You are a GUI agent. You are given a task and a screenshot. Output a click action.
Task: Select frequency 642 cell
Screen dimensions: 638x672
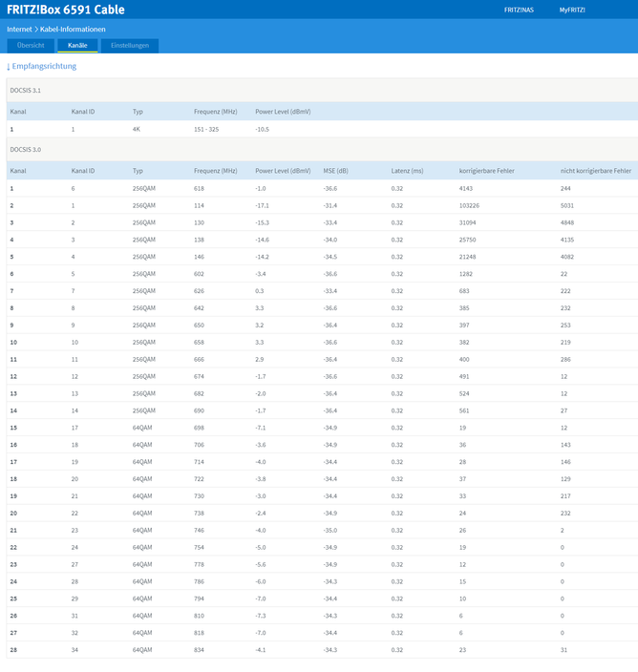pos(199,308)
